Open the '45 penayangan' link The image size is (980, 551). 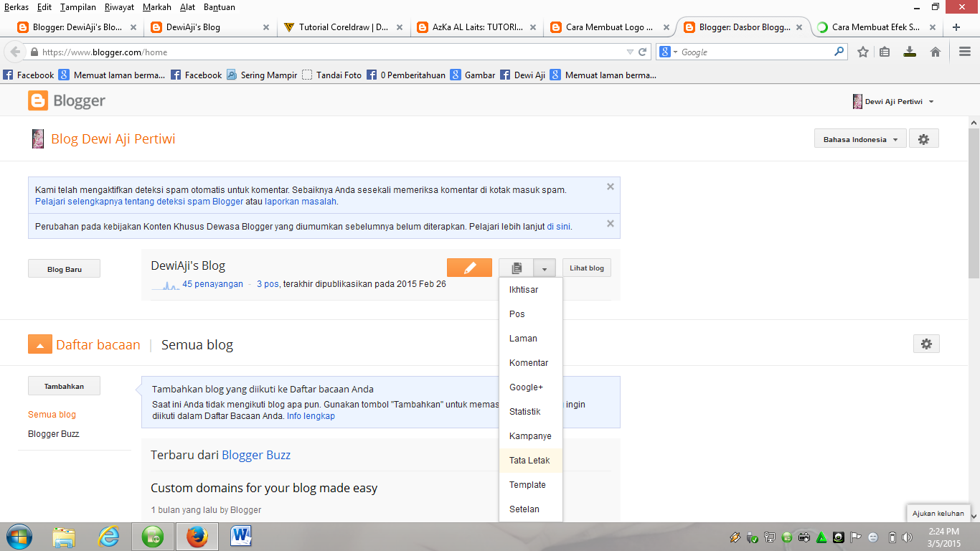(x=212, y=284)
